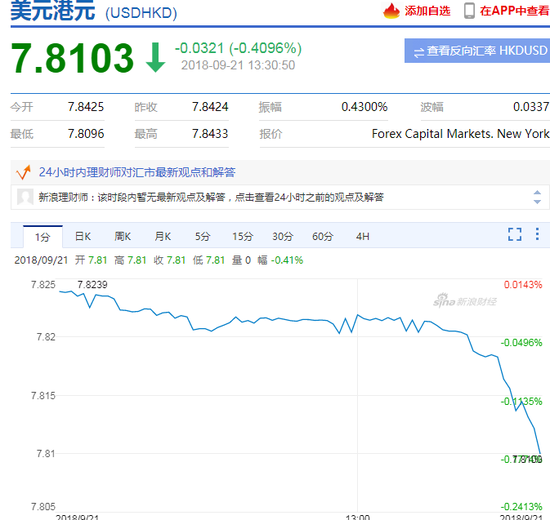Click the 最高 value 7.8433

click(210, 134)
